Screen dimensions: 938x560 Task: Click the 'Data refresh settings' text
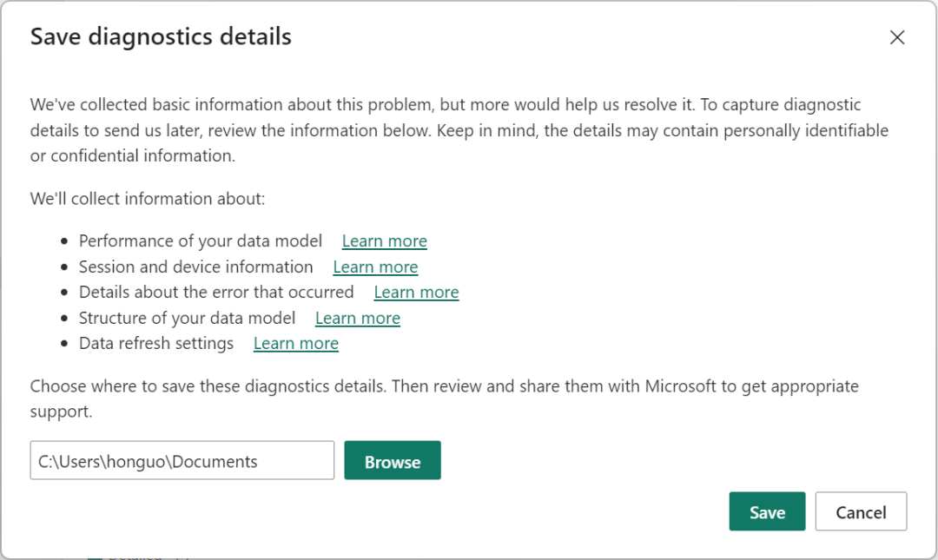156,343
